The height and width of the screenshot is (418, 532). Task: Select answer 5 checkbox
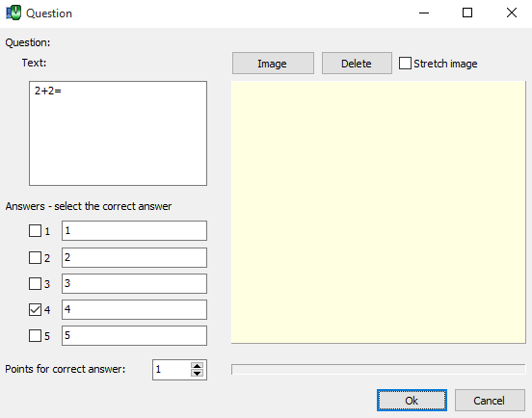point(35,335)
